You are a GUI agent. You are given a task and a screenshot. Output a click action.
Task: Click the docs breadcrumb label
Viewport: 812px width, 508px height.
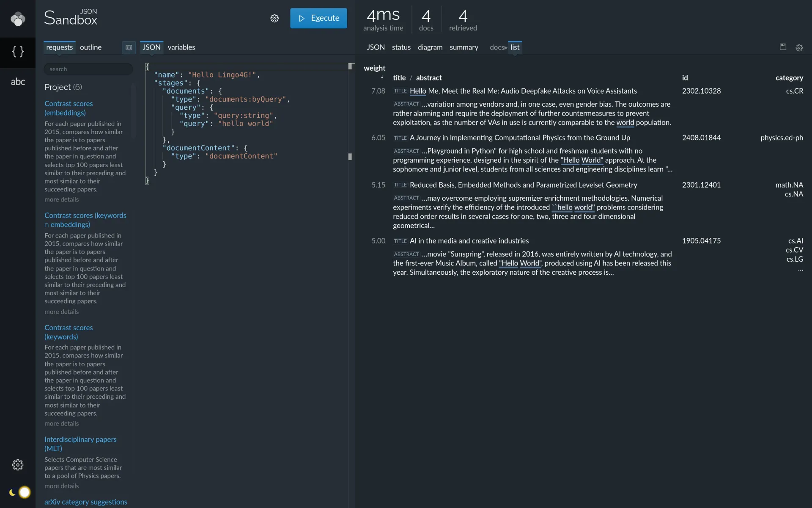[x=497, y=47]
